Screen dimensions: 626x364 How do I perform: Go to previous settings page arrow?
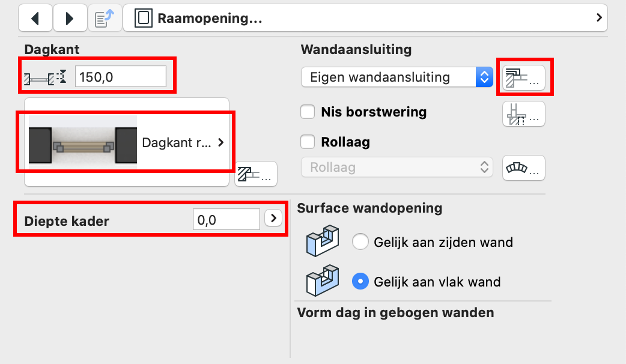35,18
